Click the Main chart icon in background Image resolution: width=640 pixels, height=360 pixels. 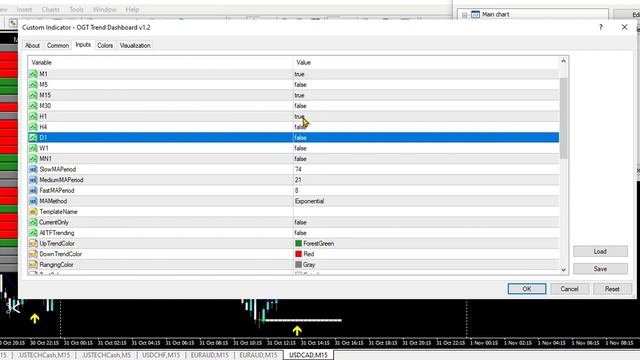(x=476, y=14)
